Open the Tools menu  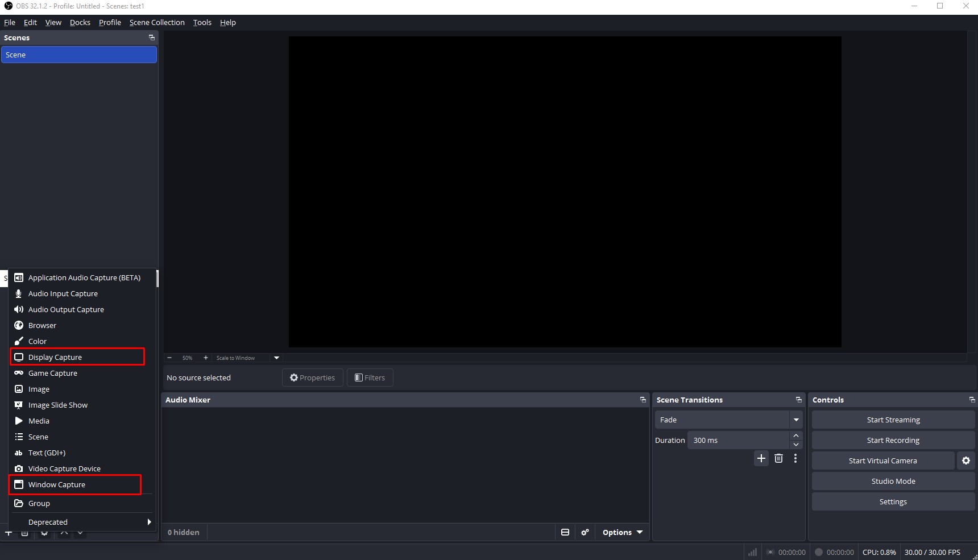coord(202,22)
